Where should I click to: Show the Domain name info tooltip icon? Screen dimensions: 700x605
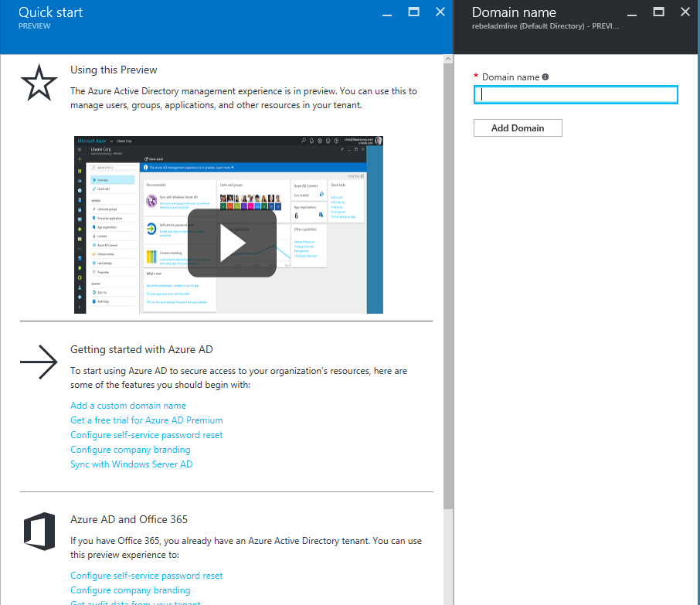tap(545, 76)
